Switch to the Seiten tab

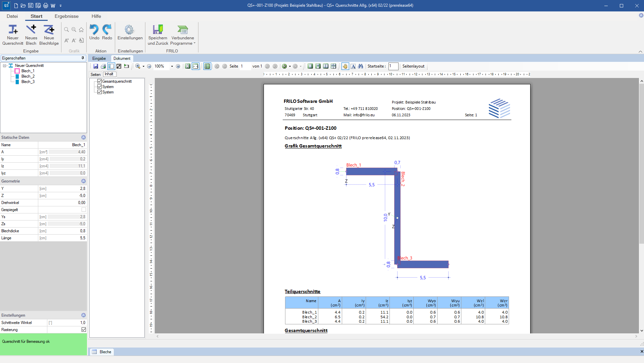95,75
